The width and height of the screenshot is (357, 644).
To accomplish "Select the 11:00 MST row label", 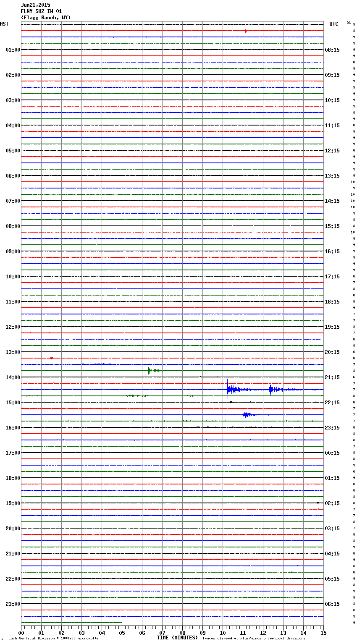I will coord(13,302).
